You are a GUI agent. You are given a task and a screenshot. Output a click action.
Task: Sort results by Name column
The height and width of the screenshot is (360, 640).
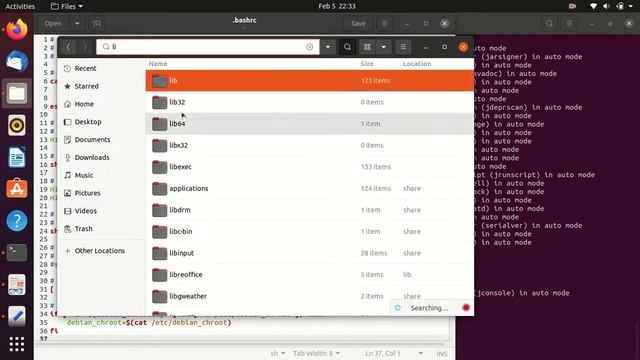click(x=158, y=64)
